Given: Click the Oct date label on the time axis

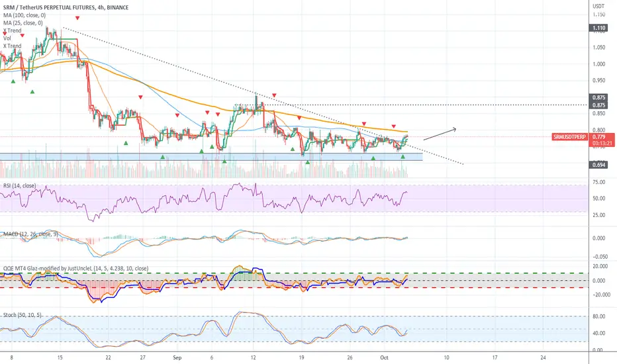Looking at the screenshot, I should point(384,357).
